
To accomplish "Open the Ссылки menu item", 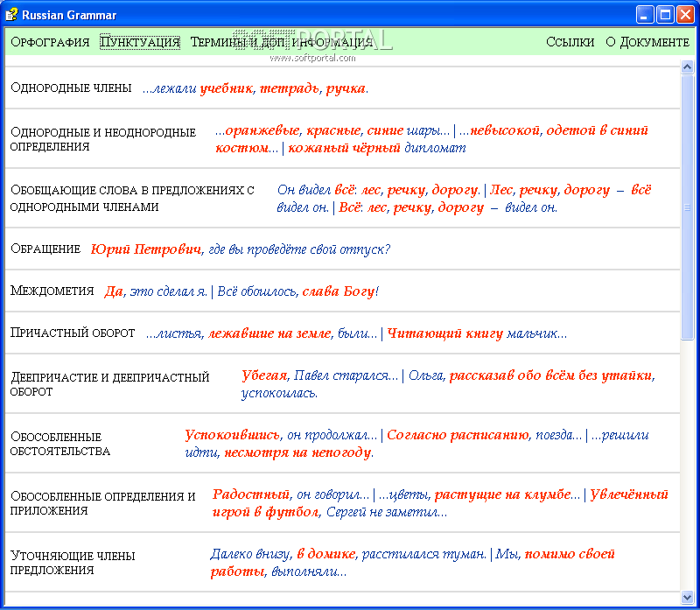I will point(570,42).
